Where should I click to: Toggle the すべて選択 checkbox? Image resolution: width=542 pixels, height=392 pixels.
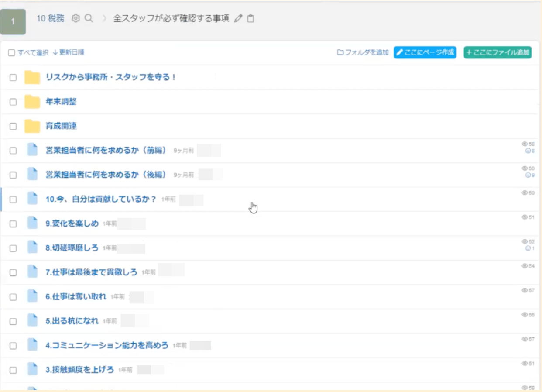12,53
